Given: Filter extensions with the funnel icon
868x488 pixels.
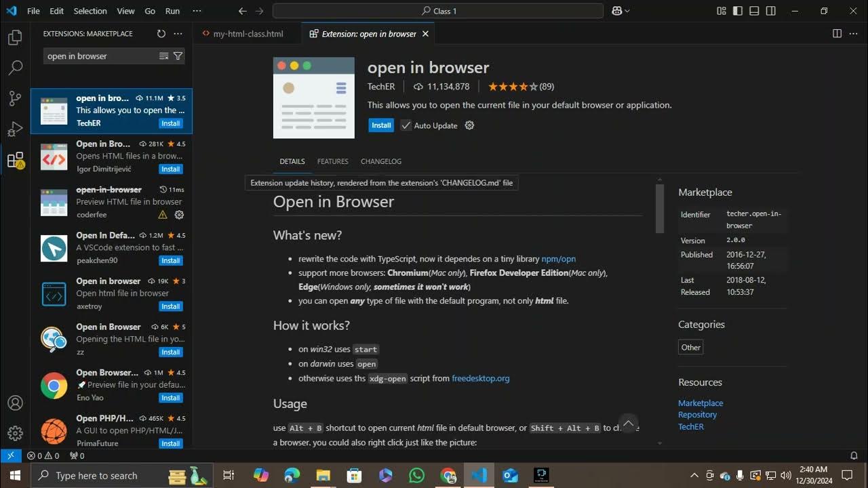Looking at the screenshot, I should pos(178,56).
